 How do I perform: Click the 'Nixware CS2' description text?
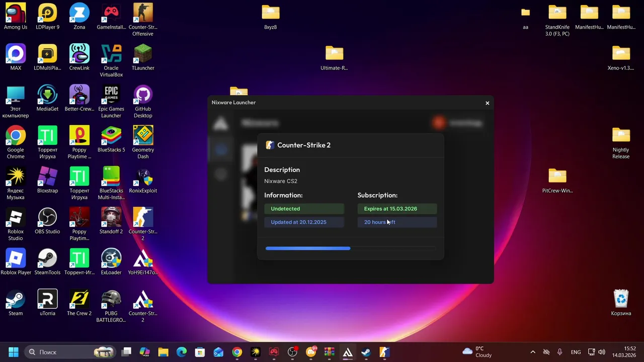tap(281, 181)
